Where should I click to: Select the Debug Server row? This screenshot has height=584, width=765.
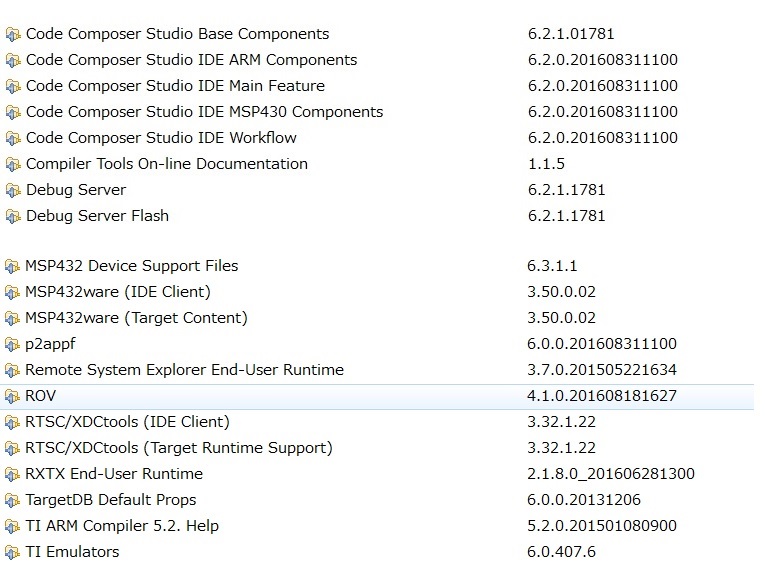tap(76, 190)
